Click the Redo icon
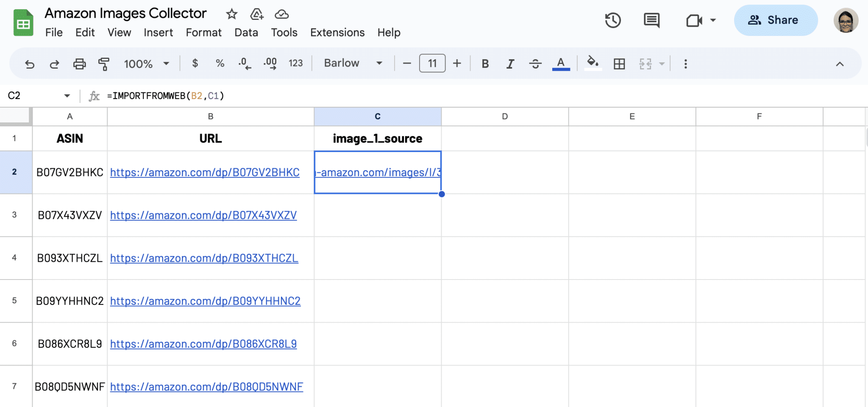 [54, 64]
